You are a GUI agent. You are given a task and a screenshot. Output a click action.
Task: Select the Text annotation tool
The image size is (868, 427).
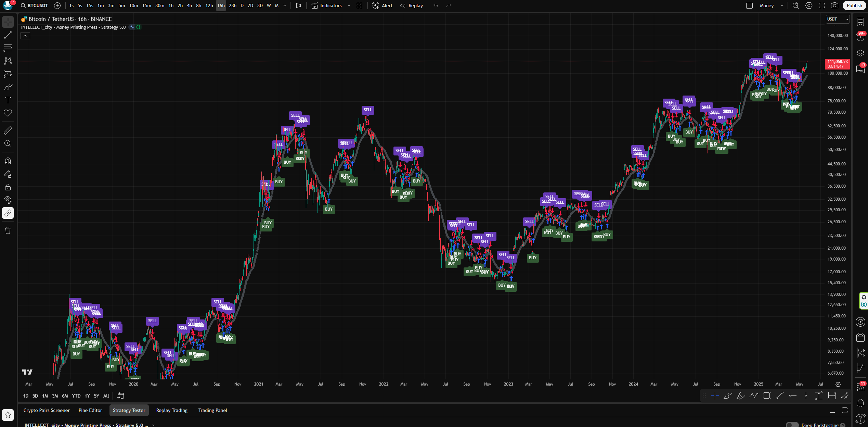pos(8,100)
